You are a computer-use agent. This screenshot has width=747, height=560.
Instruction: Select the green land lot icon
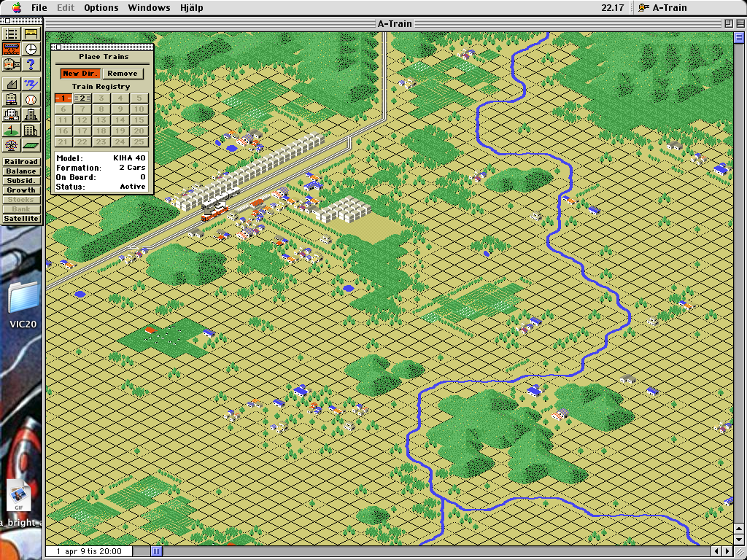point(31,146)
